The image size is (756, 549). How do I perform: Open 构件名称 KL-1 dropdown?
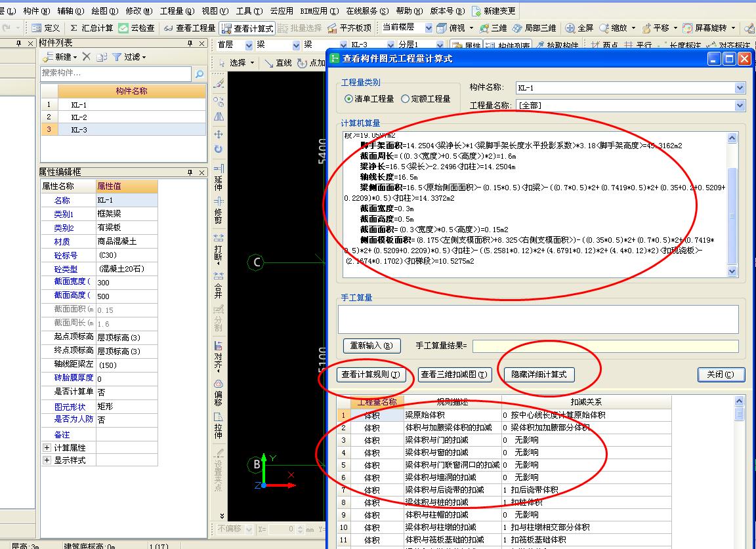pyautogui.click(x=740, y=88)
